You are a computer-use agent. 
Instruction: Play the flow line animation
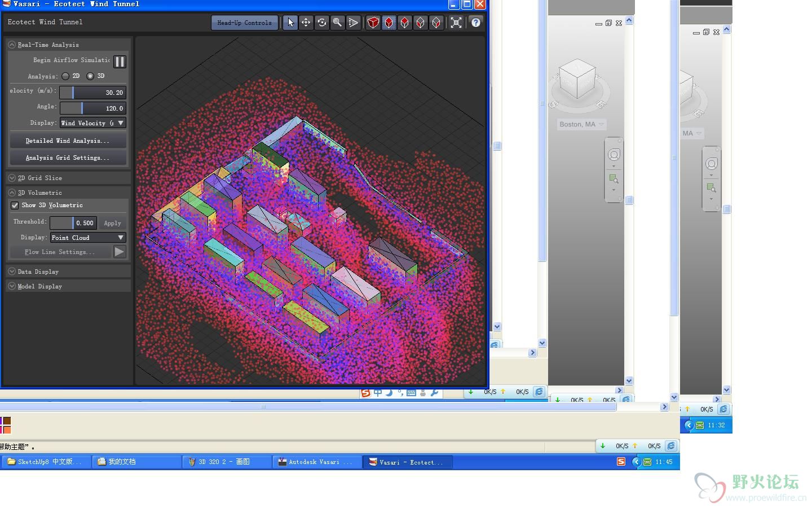(x=120, y=252)
